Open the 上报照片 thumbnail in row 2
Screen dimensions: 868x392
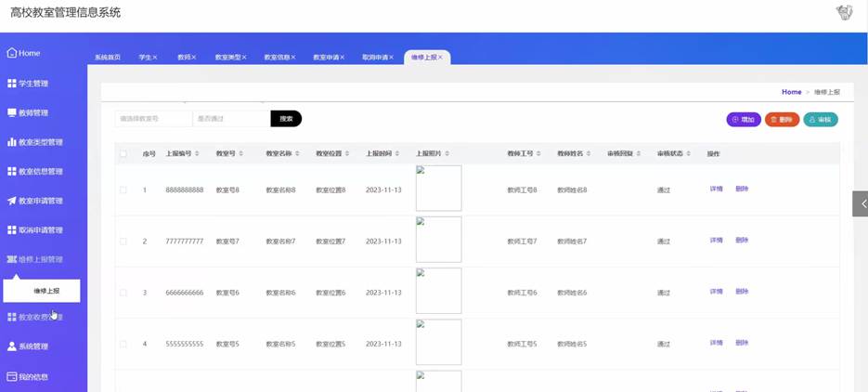438,240
